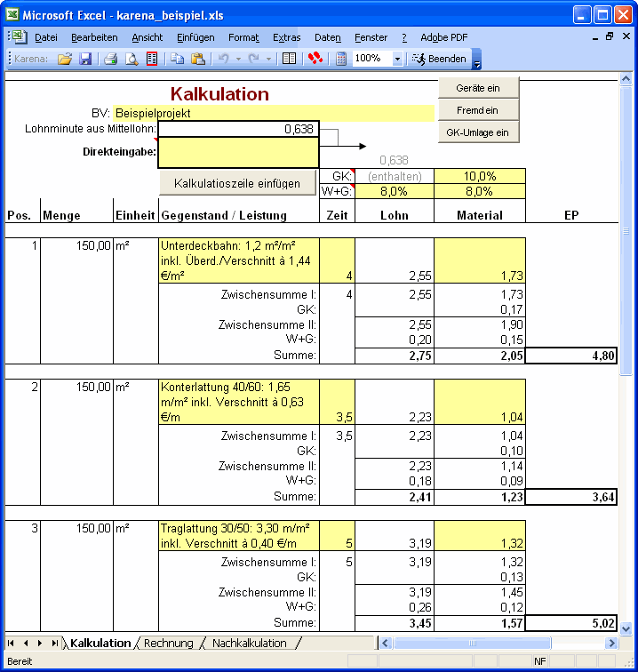Jump to first sheet tab arrow
Image resolution: width=638 pixels, height=672 pixels.
[x=12, y=643]
